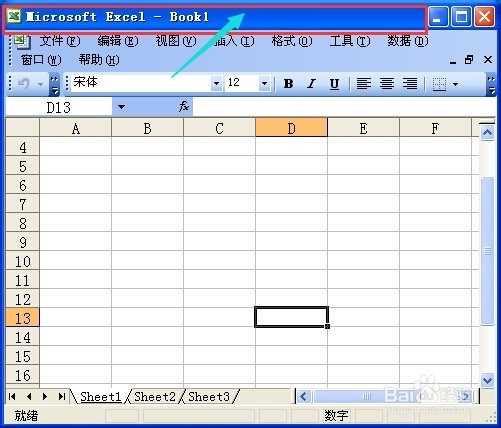Viewport: 501px width, 428px height.
Task: Close the workbook with the small X
Action: (x=488, y=60)
